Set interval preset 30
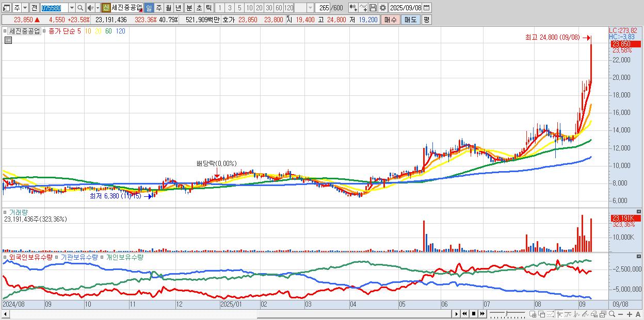Screen dimensions: 644x320 click(269, 8)
